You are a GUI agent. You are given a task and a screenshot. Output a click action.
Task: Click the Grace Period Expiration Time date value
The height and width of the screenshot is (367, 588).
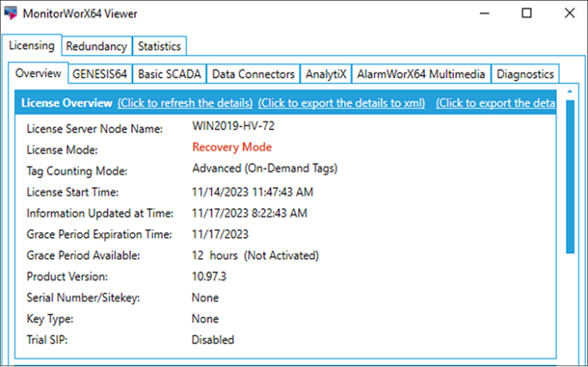220,234
